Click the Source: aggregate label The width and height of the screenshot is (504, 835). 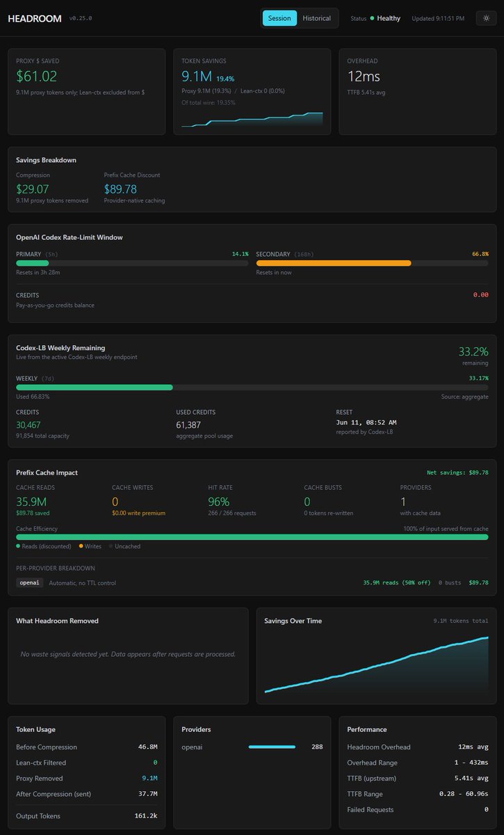pos(464,397)
